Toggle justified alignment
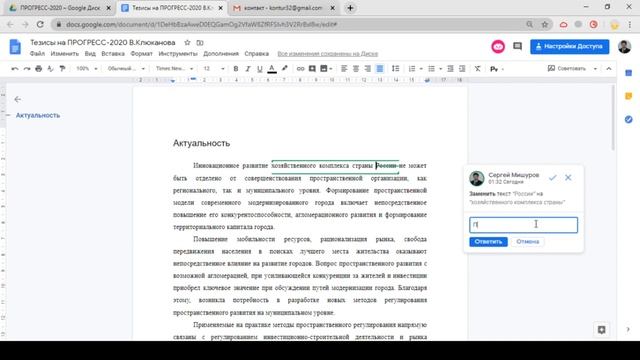 coord(380,69)
